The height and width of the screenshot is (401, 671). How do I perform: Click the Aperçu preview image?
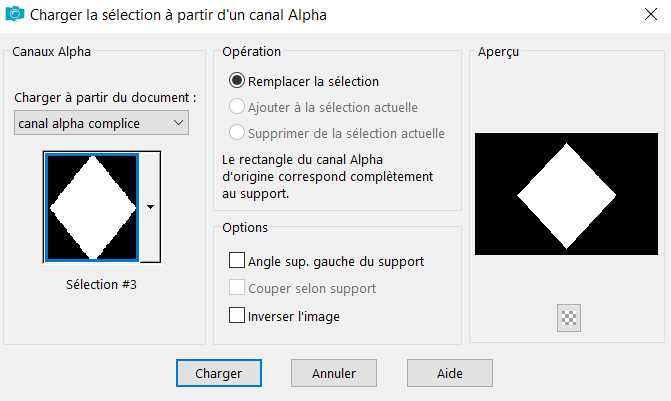point(566,194)
